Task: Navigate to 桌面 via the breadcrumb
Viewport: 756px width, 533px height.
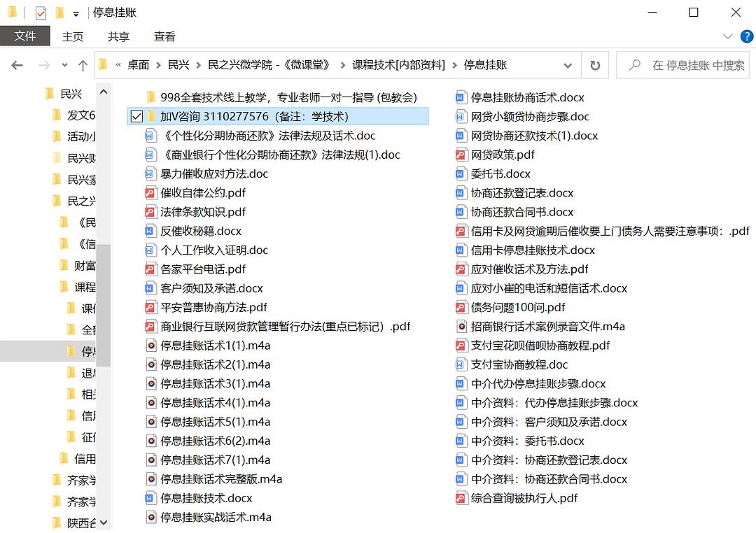Action: (138, 64)
